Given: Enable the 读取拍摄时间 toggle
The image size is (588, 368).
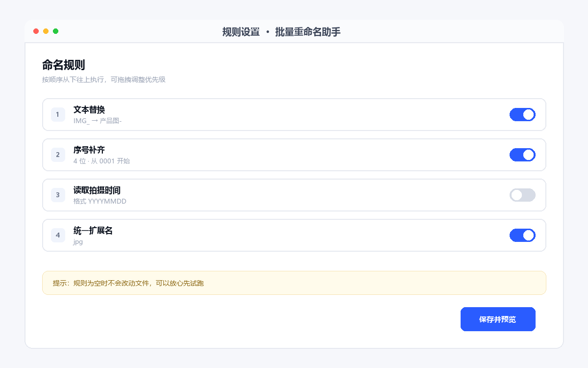Looking at the screenshot, I should [x=522, y=195].
